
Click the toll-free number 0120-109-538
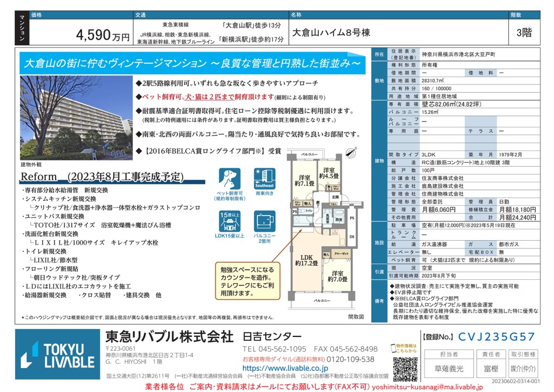(347, 359)
